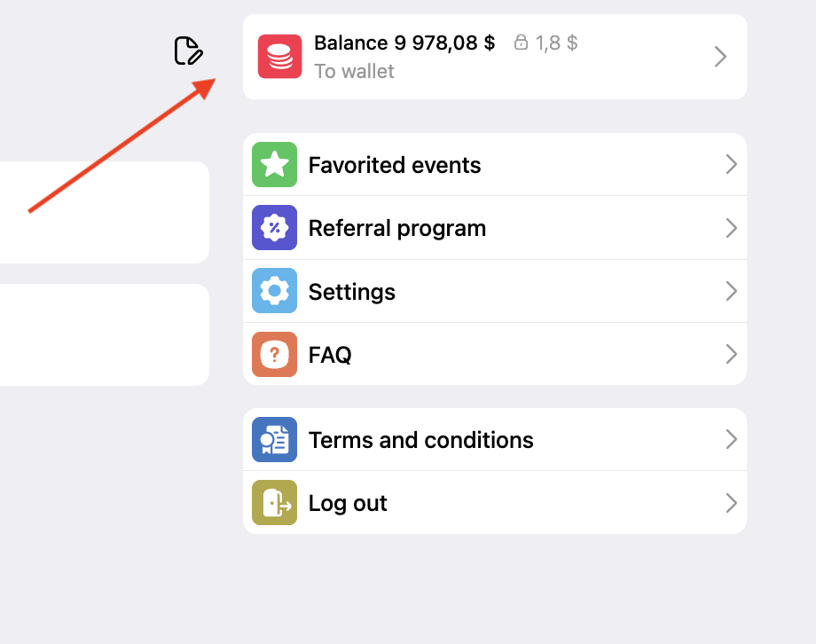Click the red coins balance icon
Image resolution: width=816 pixels, height=644 pixels.
[279, 57]
